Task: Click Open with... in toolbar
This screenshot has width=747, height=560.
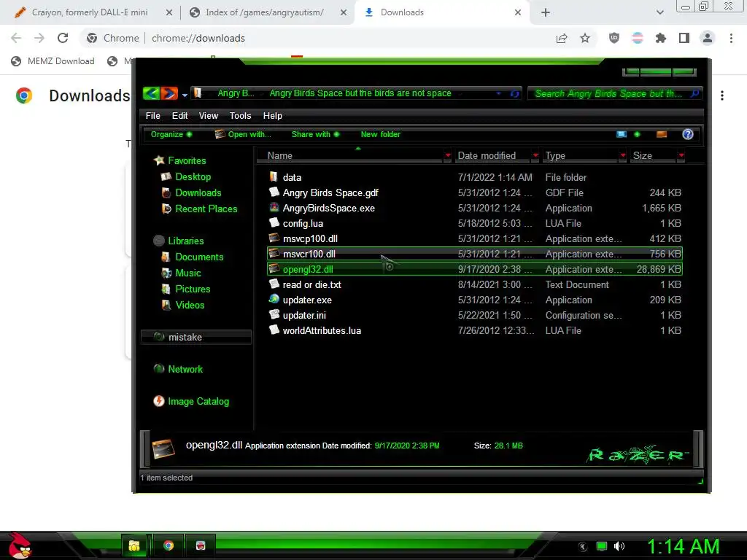Action: (x=243, y=134)
